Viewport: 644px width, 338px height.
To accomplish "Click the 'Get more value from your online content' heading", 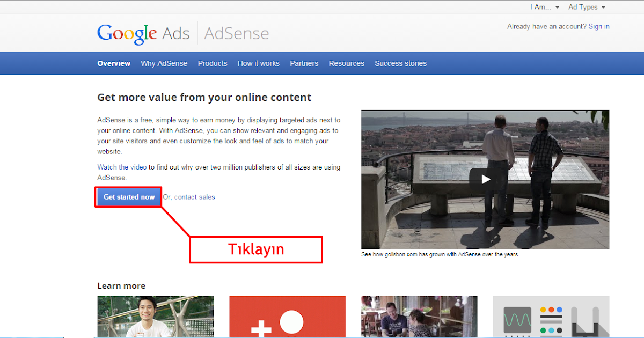I will point(204,98).
